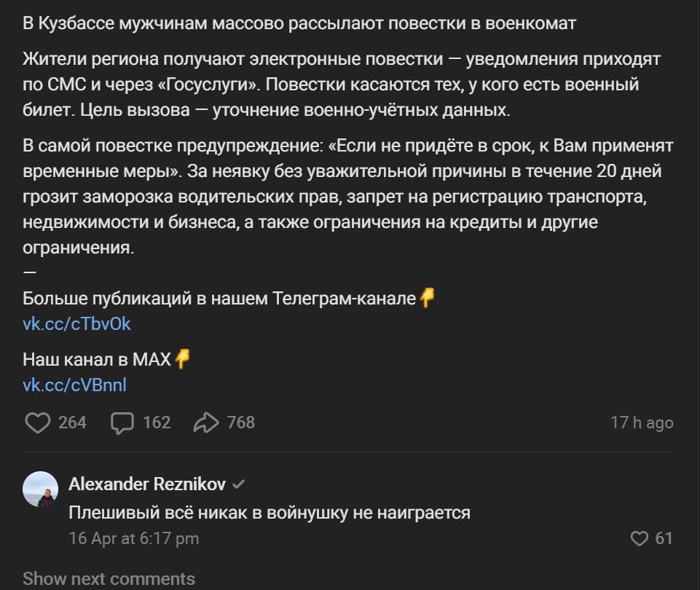The height and width of the screenshot is (590, 700).
Task: Share the post with the arrow icon
Action: pyautogui.click(x=207, y=422)
